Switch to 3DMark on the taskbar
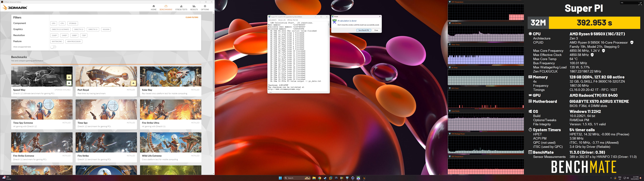This screenshot has height=181, width=644. 364,178
